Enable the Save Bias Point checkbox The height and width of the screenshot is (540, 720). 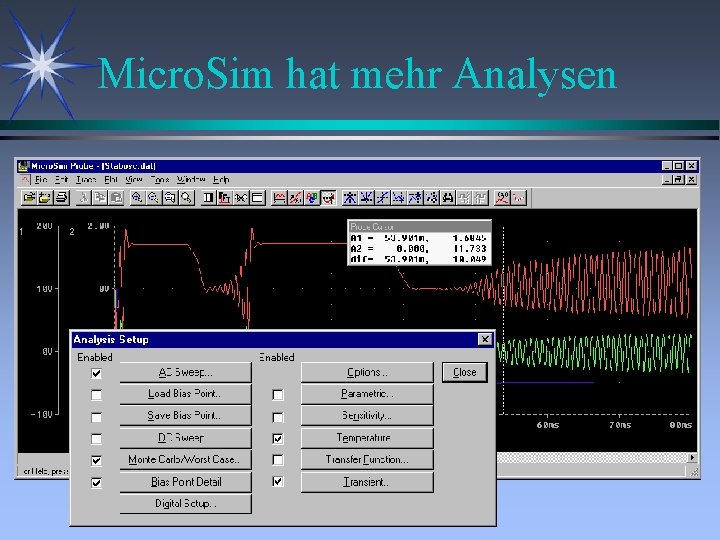click(96, 417)
